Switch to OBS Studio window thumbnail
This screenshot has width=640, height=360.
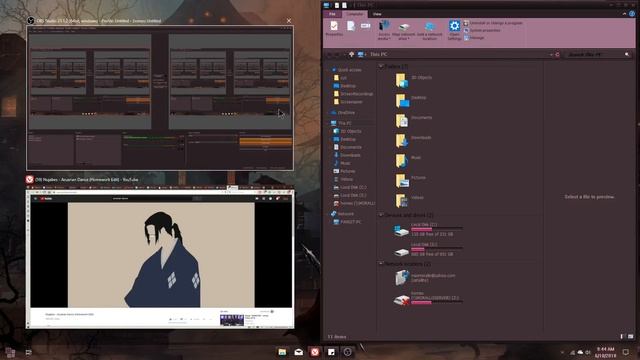[x=160, y=98]
